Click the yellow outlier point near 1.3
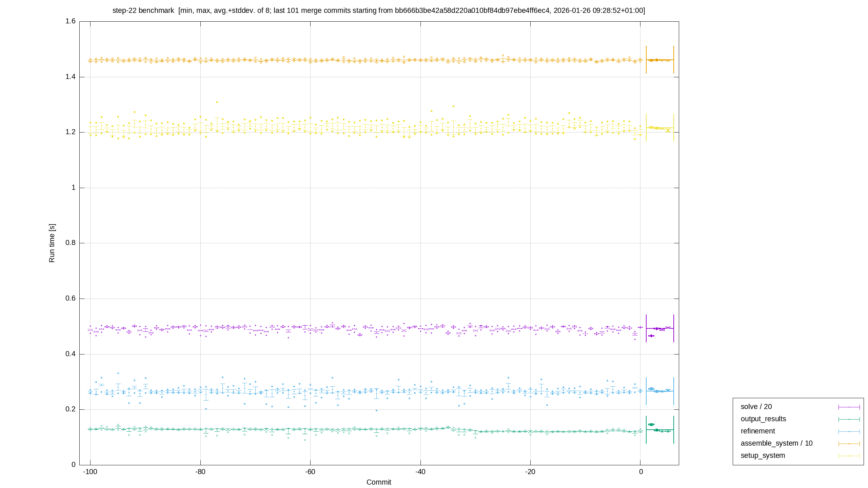 (x=217, y=102)
